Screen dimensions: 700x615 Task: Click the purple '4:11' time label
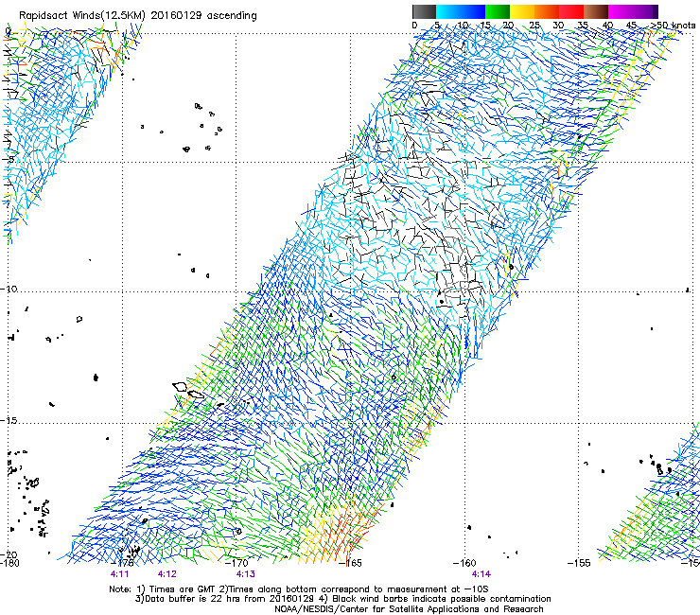[119, 574]
